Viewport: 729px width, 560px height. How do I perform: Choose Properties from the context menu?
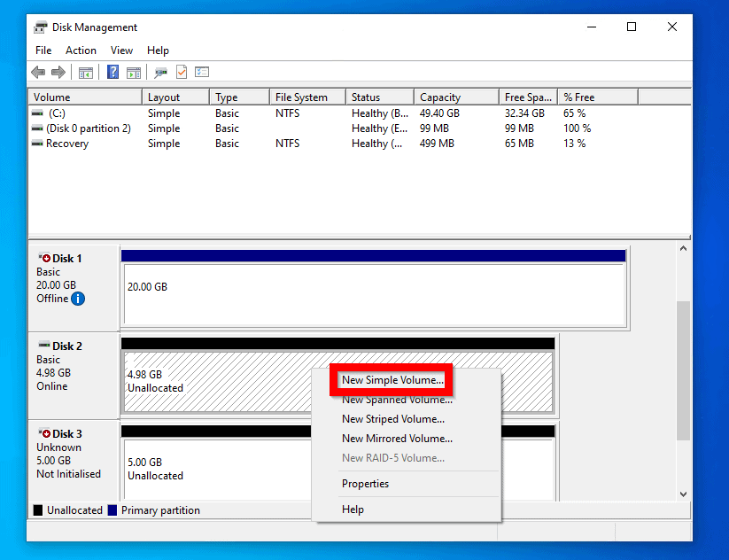(365, 483)
